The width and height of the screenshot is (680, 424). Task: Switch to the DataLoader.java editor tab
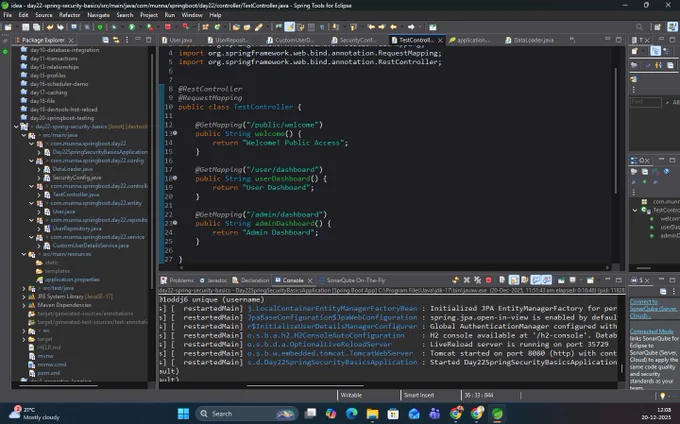coord(530,40)
